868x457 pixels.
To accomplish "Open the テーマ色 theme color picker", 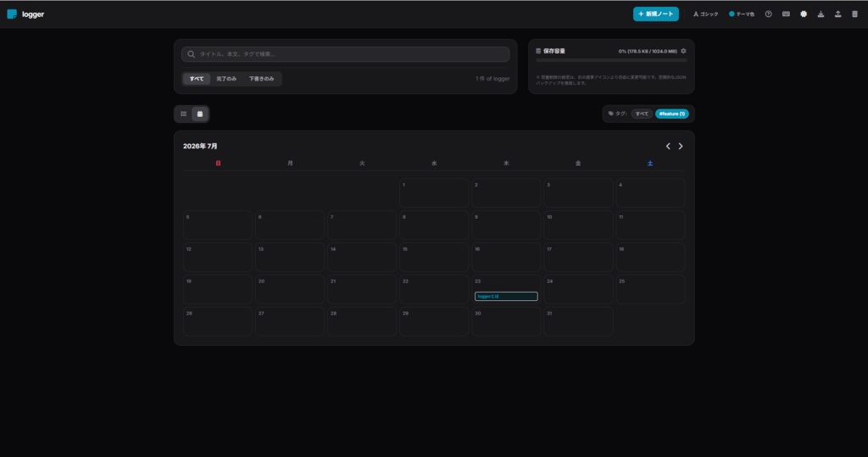I will pyautogui.click(x=742, y=14).
